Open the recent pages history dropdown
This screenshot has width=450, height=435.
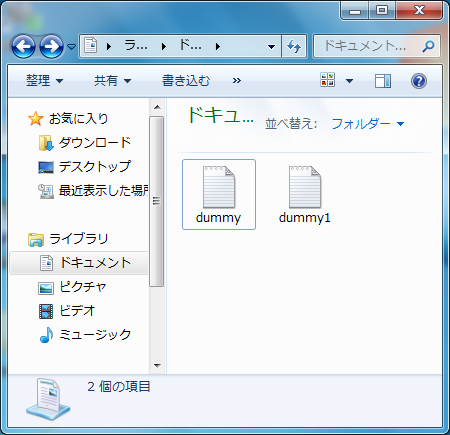71,46
